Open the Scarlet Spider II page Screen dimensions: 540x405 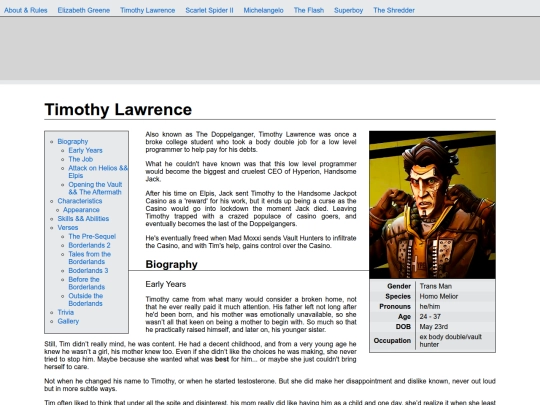coord(209,10)
